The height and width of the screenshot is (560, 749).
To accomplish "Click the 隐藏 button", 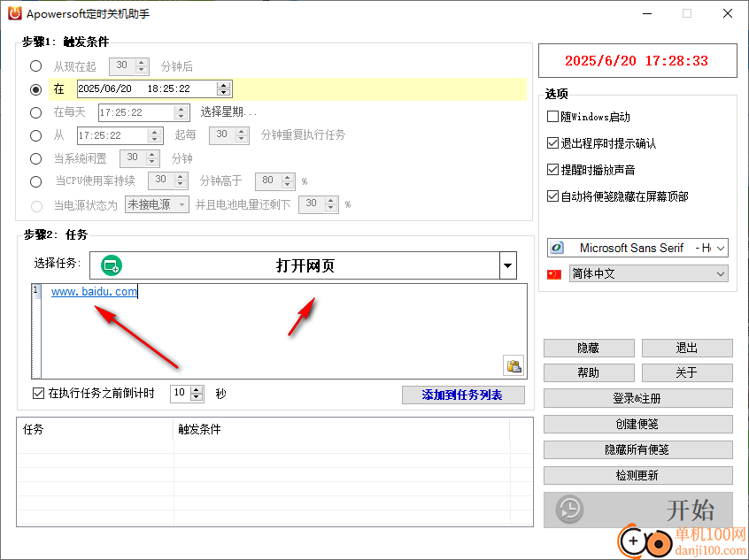I will tap(589, 348).
